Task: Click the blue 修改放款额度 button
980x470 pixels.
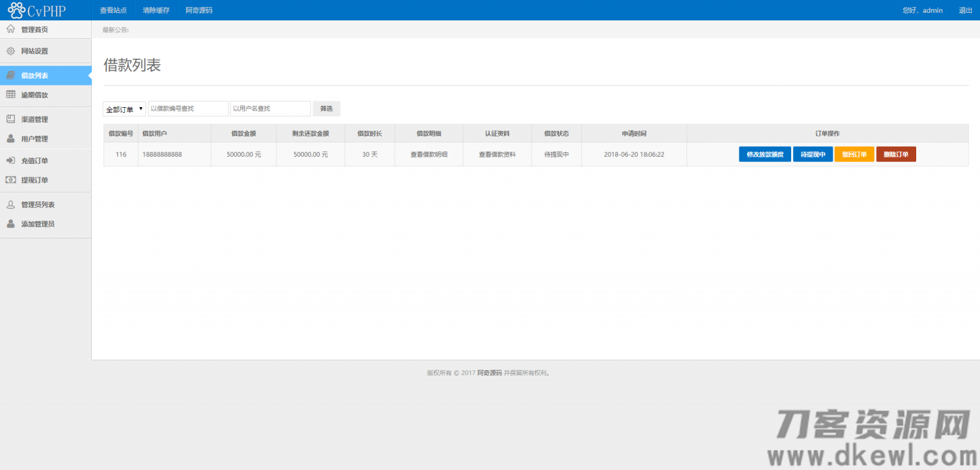Action: click(x=764, y=154)
